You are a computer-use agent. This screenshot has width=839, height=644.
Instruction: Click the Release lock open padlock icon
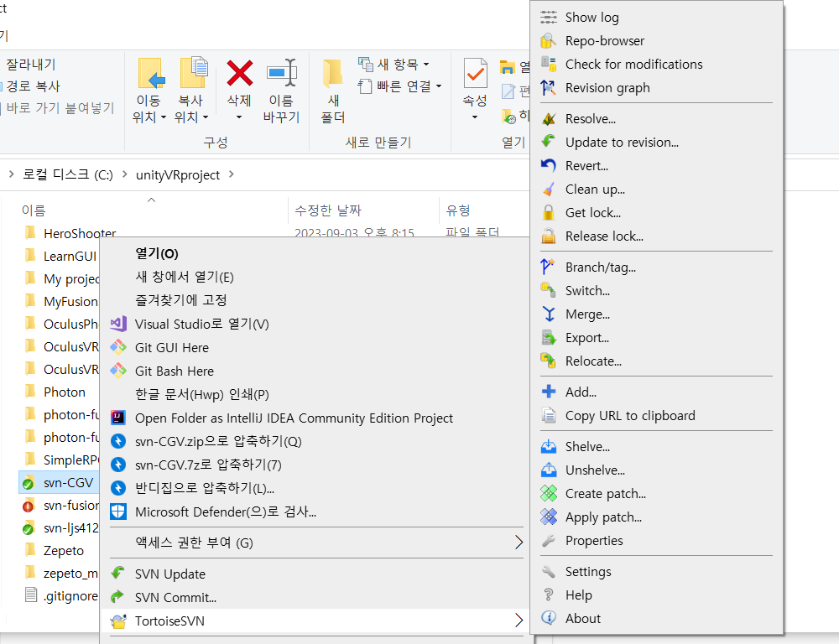(549, 236)
